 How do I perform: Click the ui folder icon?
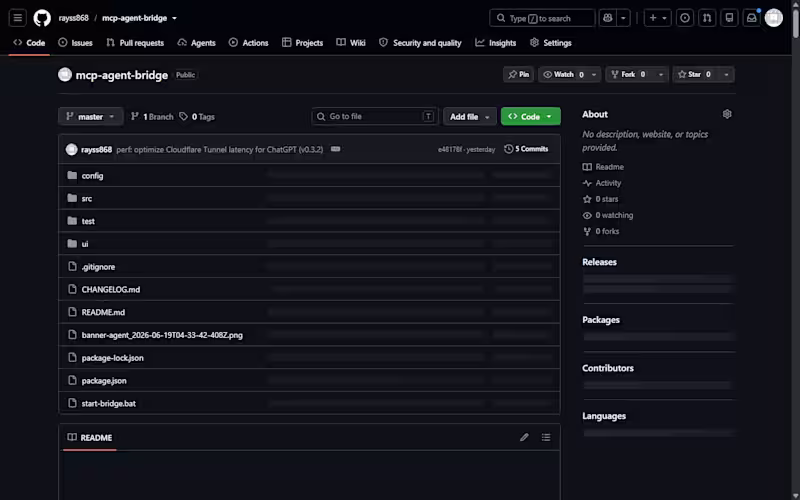tap(72, 243)
